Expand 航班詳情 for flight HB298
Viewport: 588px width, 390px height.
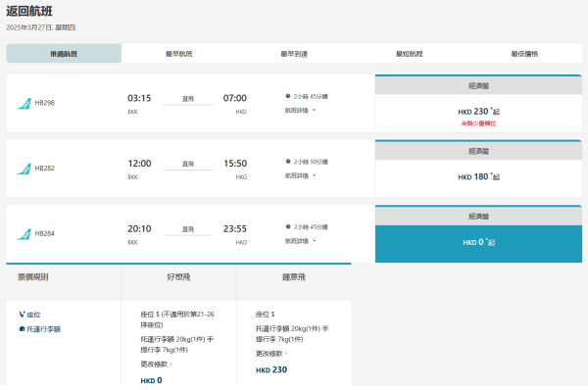click(x=301, y=111)
